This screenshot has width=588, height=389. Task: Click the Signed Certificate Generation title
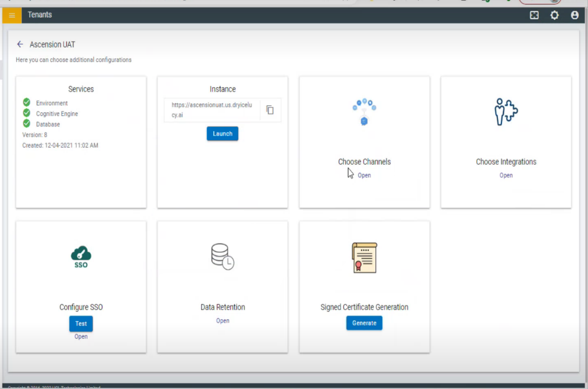click(364, 307)
